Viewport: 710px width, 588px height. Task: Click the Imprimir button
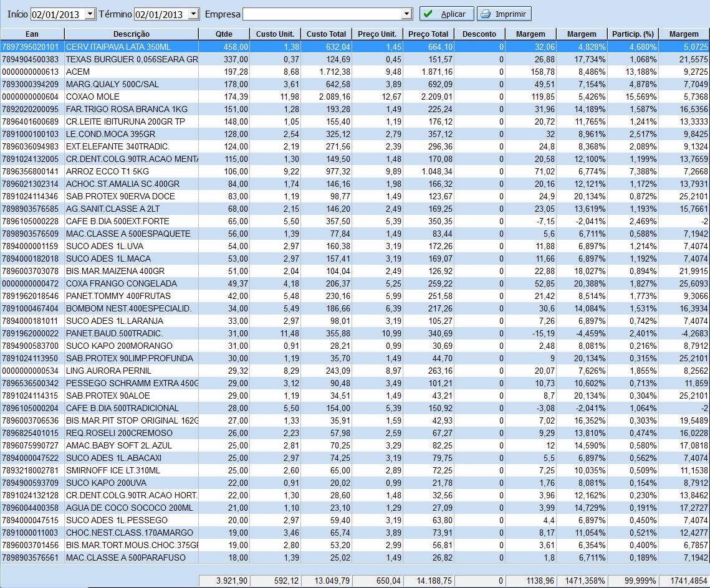tap(504, 14)
